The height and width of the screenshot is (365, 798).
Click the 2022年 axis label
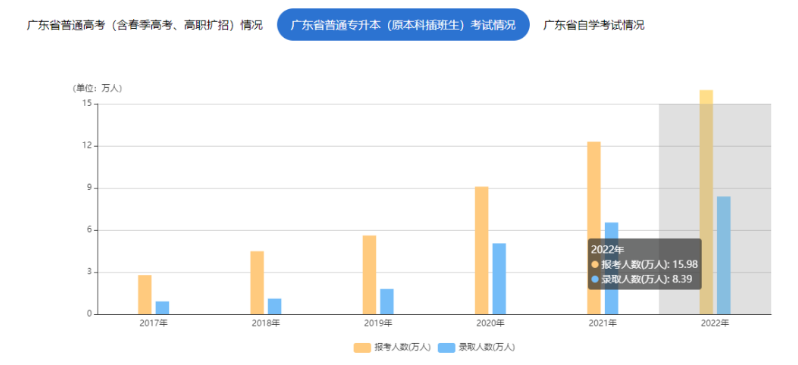(715, 323)
